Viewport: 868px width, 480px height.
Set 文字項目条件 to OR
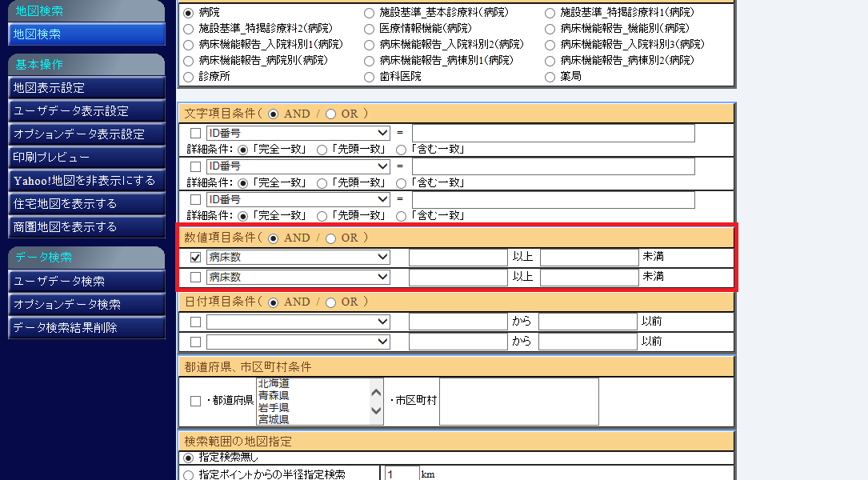pyautogui.click(x=330, y=114)
